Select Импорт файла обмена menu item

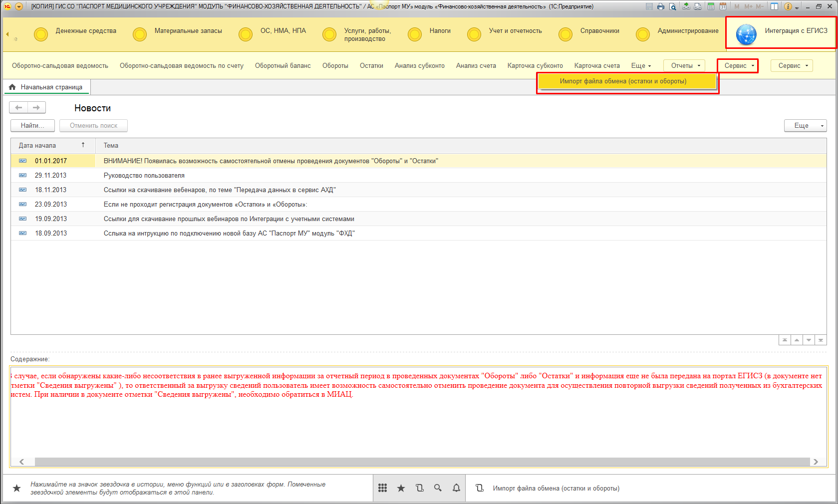click(x=627, y=81)
